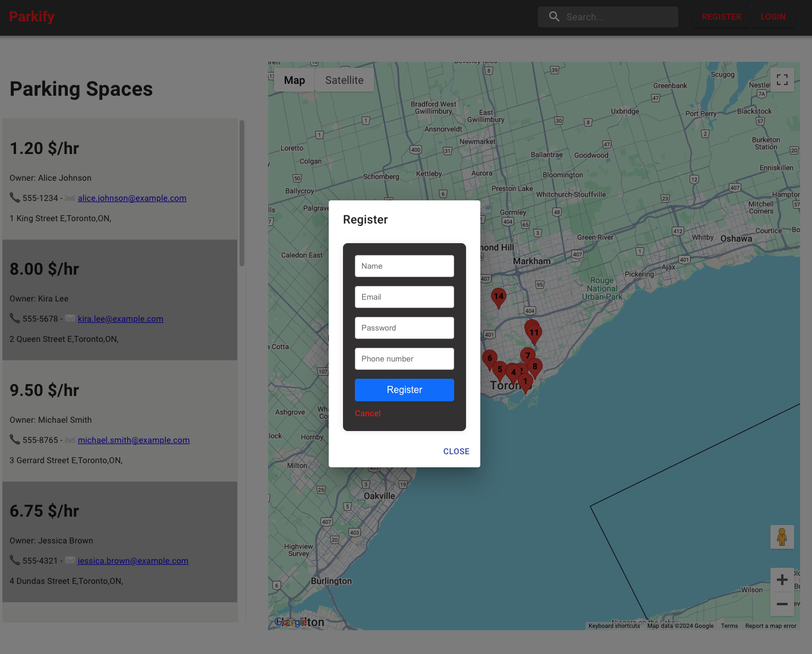Close the Register dialog
Viewport: 812px width, 654px height.
tap(456, 451)
